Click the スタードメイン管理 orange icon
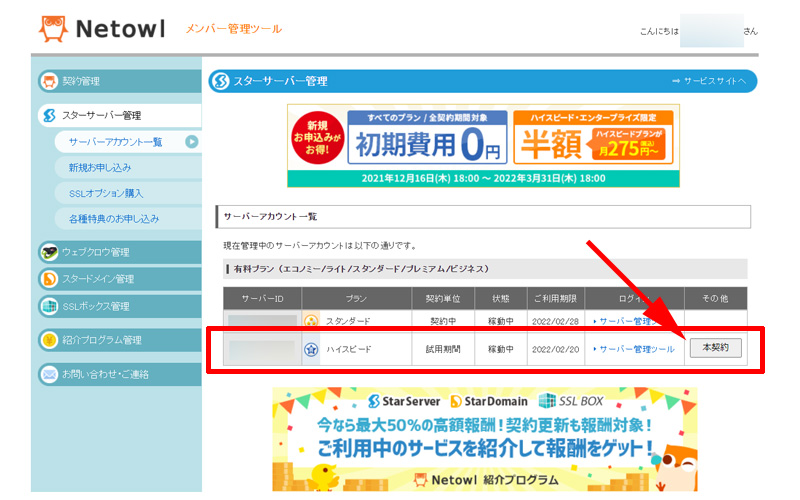Screen dimensions: 800x500 (x=49, y=279)
